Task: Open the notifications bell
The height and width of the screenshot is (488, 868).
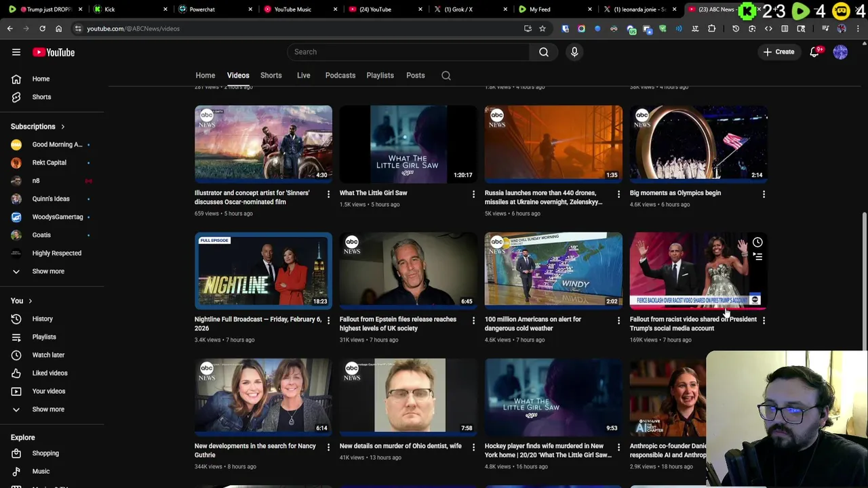Action: tap(814, 52)
